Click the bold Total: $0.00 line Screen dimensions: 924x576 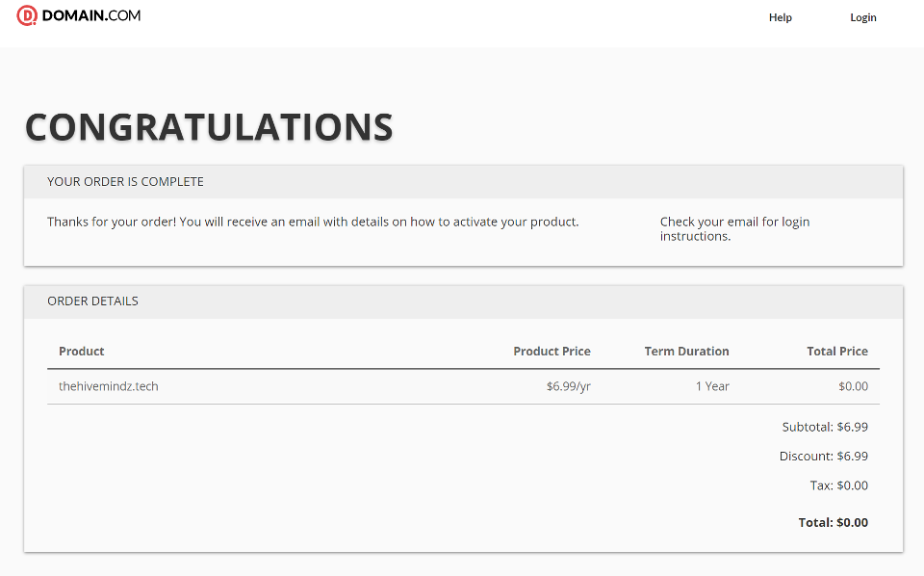point(833,522)
